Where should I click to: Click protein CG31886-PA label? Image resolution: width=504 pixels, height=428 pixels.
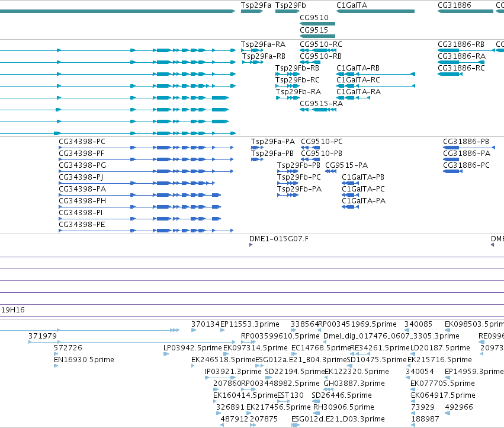pos(467,154)
